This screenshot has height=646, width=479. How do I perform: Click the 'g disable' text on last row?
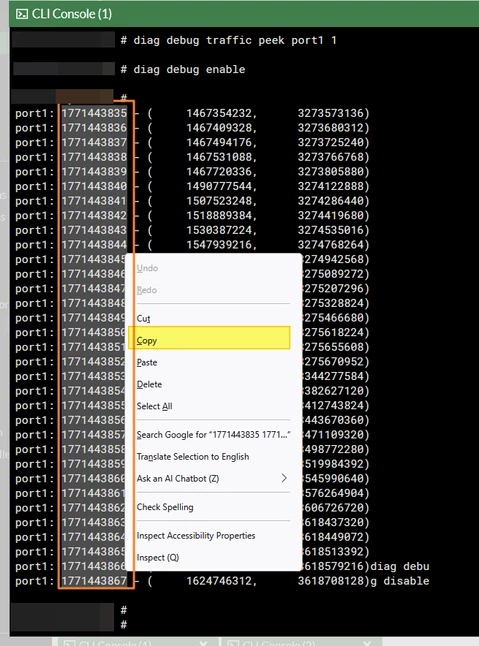[x=400, y=581]
